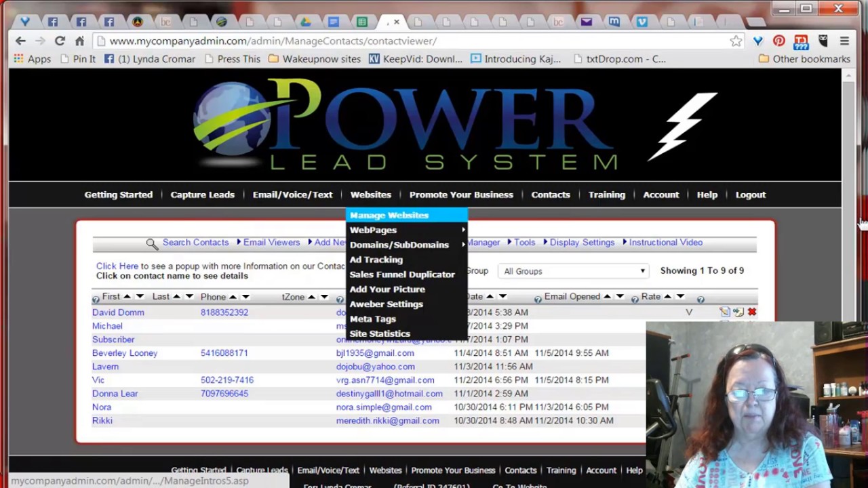The width and height of the screenshot is (868, 488).
Task: Click the help icon before Email Opened
Action: (x=538, y=299)
